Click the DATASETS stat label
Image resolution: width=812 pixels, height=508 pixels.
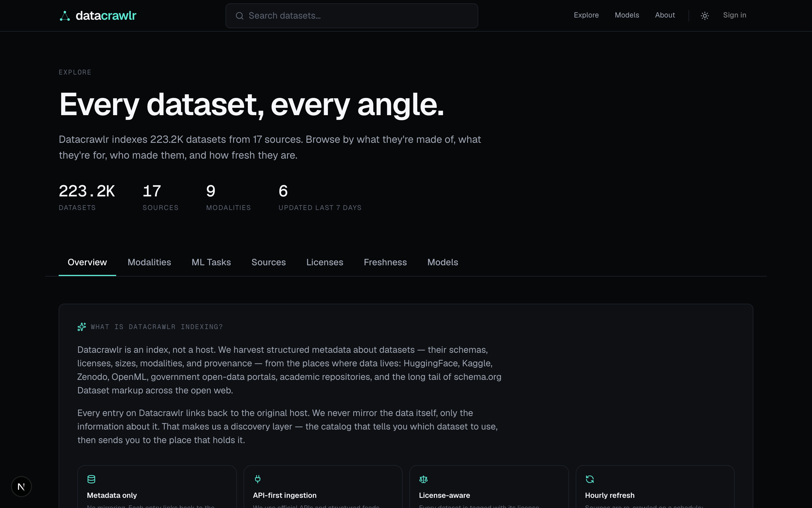coord(77,208)
